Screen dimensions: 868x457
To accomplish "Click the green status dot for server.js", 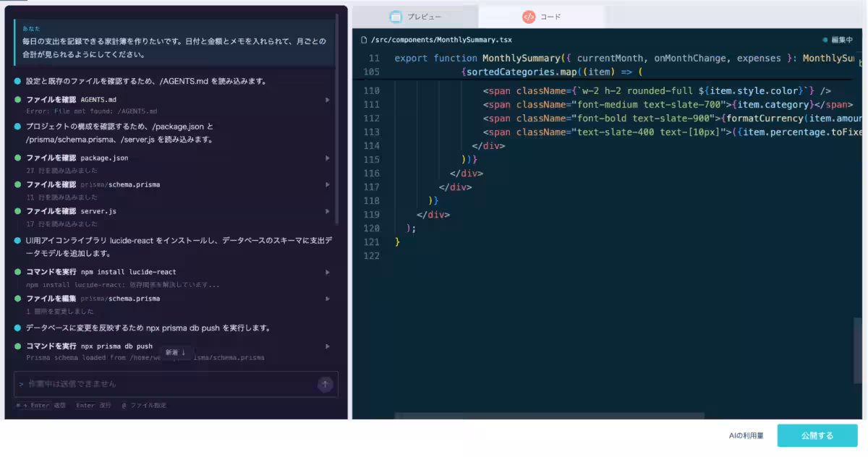I will 17,211.
